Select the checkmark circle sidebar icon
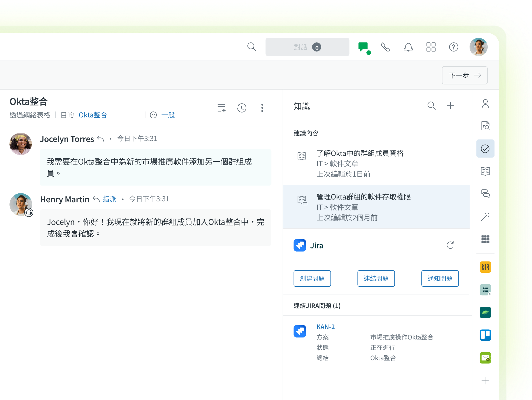The height and width of the screenshot is (400, 532). (x=485, y=148)
